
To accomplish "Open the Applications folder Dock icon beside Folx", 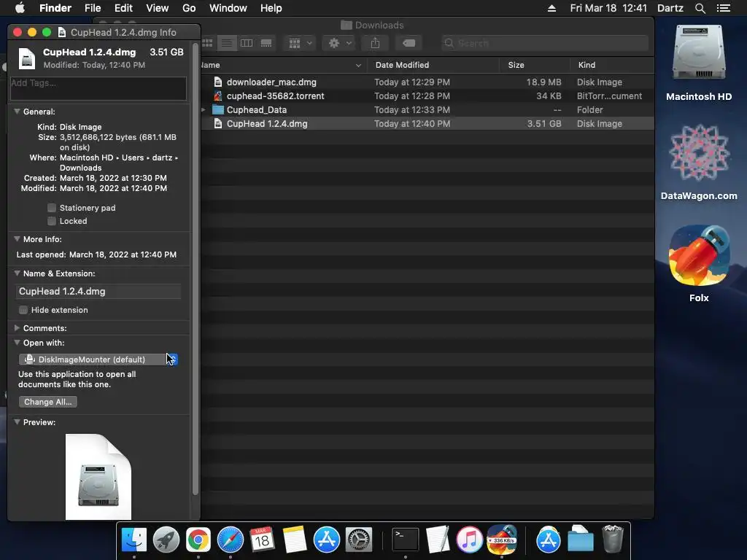I will (x=549, y=540).
